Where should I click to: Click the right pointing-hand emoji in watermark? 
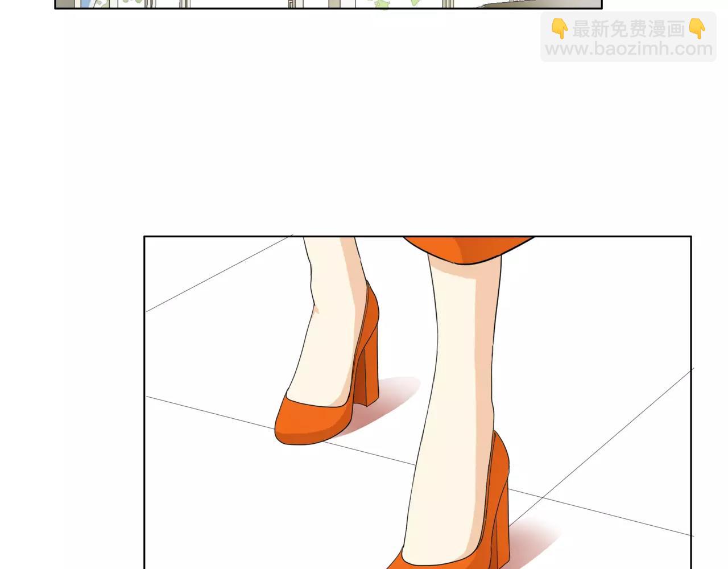click(697, 28)
